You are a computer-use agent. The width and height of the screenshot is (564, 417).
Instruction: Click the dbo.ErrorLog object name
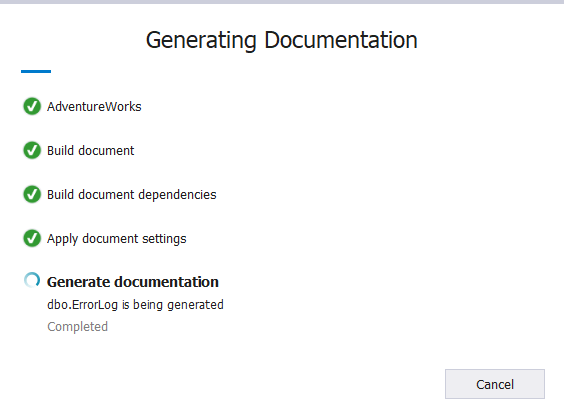tap(82, 305)
